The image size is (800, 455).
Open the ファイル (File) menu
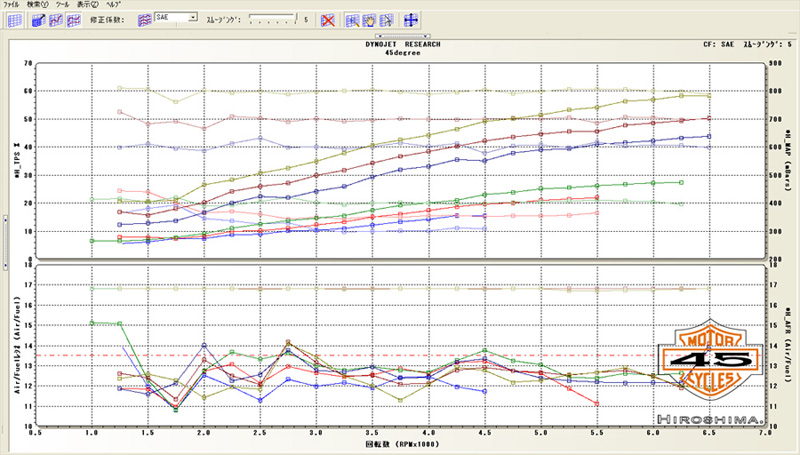tap(13, 5)
